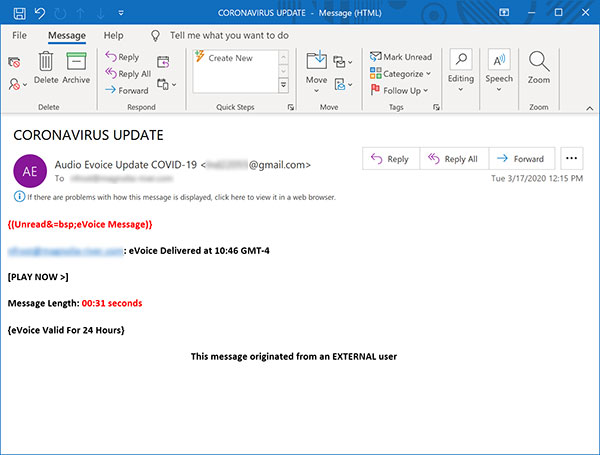Open the Rules dropdown icon
600x455 pixels.
coord(343,62)
